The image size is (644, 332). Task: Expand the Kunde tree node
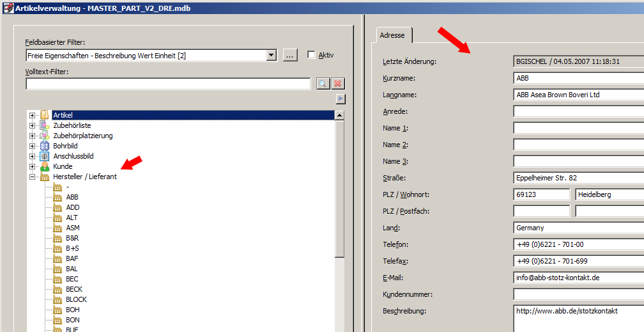point(32,166)
